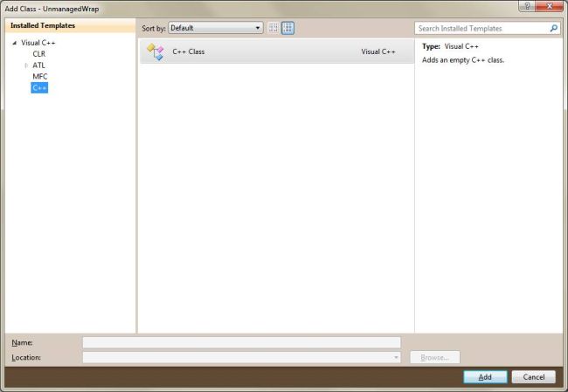Select the MFC category
568x392 pixels.
(x=40, y=76)
